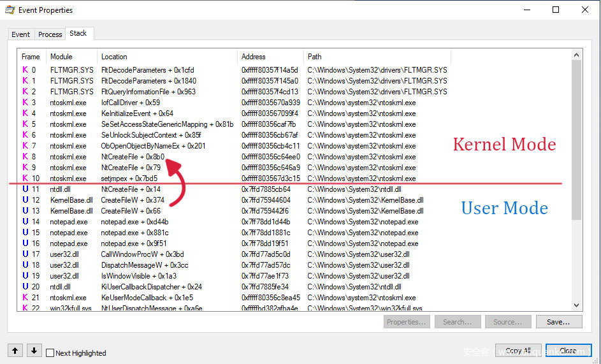Viewport: 601px width, 364px height.
Task: Click the U user icon for frame 11
Action: (x=25, y=189)
